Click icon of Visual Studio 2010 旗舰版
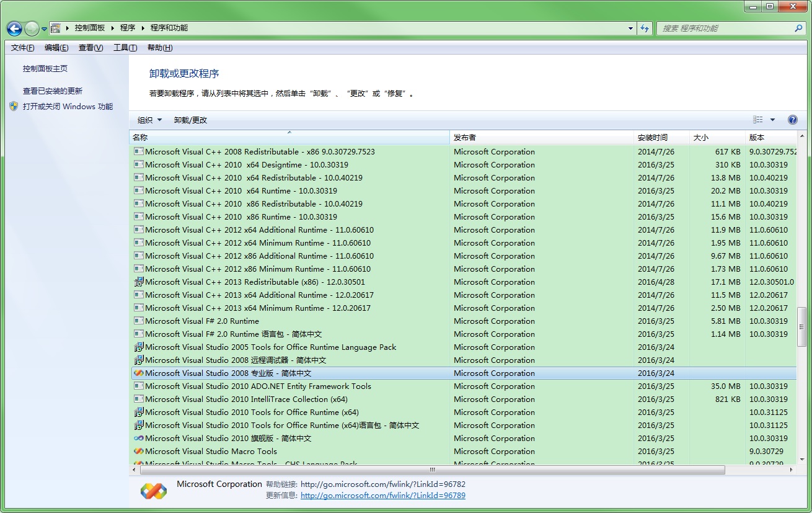Viewport: 812px width, 513px height. 139,438
